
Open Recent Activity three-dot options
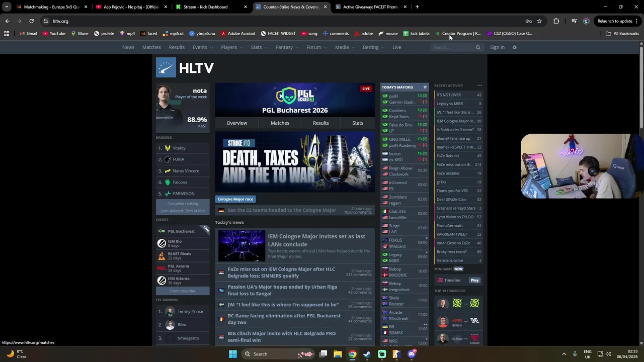tap(479, 85)
